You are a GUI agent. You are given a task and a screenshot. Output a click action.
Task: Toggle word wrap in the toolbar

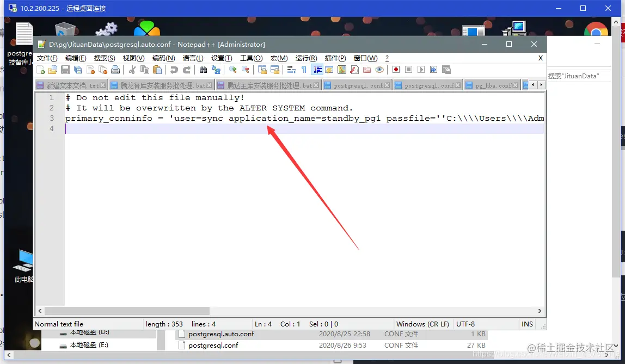pyautogui.click(x=291, y=70)
